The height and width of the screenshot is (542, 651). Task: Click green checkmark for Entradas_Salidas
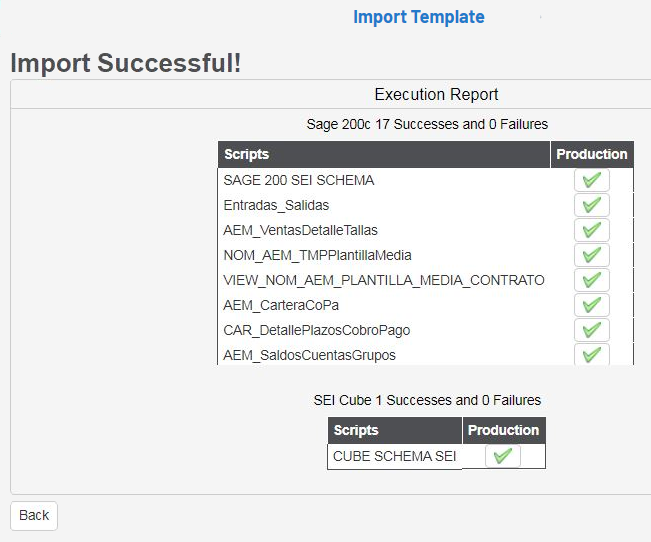[x=592, y=205]
